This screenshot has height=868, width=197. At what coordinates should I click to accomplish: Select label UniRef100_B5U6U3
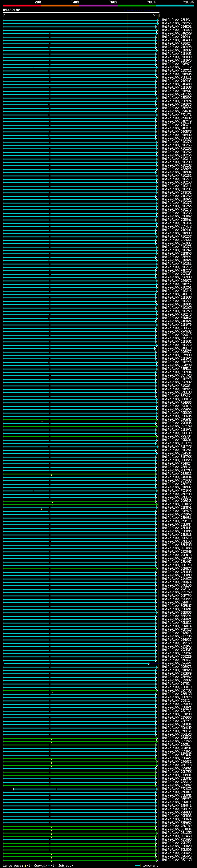point(176,138)
